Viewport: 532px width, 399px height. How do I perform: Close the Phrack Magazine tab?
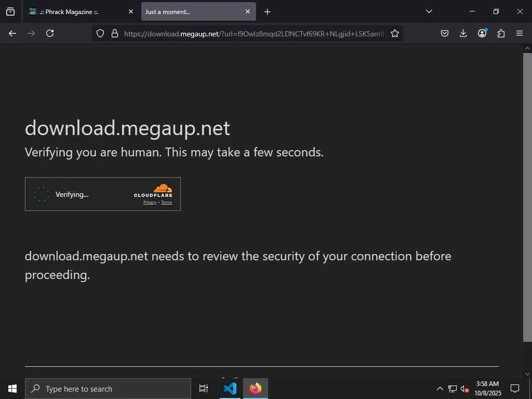(131, 11)
